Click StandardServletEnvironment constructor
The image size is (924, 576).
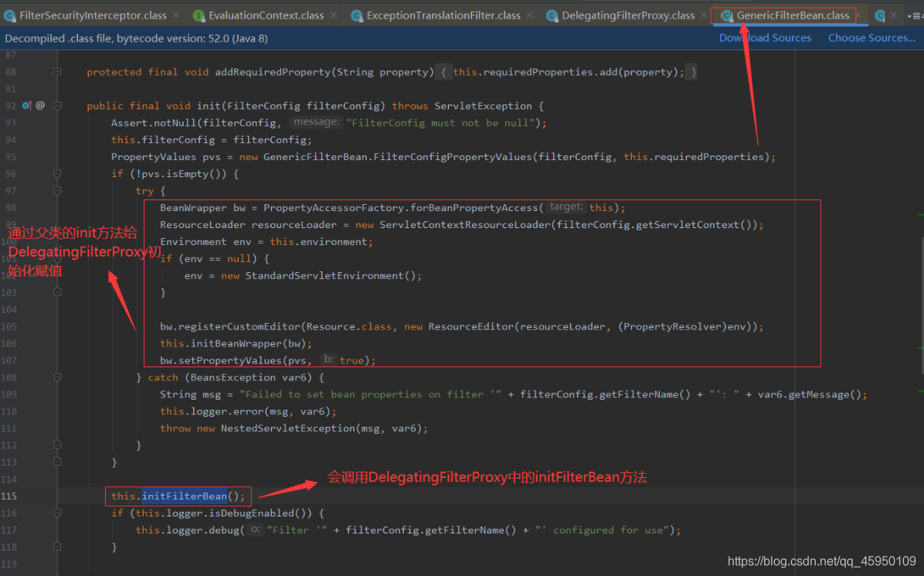(x=324, y=275)
